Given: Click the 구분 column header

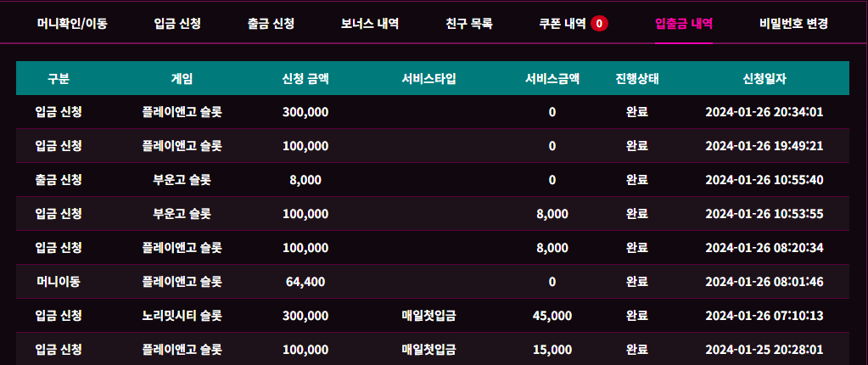Looking at the screenshot, I should 59,79.
